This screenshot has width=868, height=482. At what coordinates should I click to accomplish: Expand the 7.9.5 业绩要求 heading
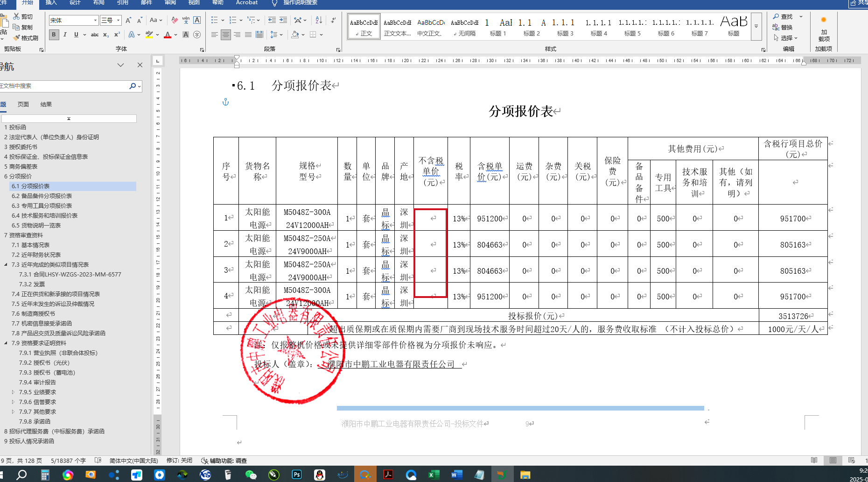click(x=13, y=392)
